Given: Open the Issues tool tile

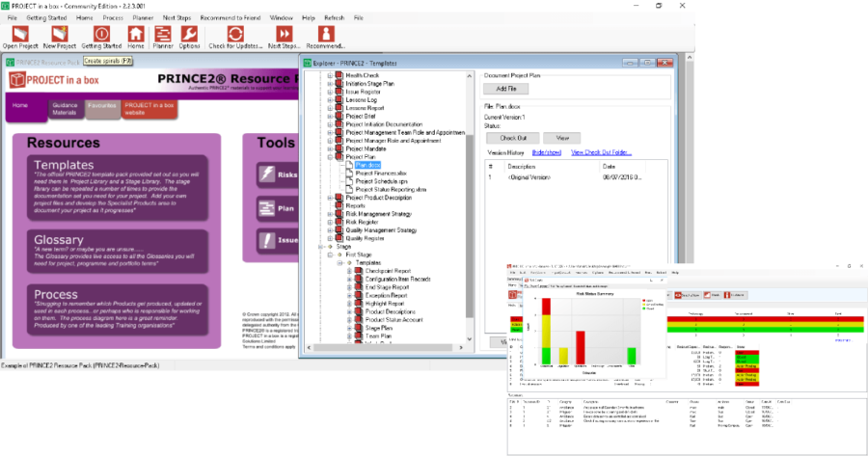Looking at the screenshot, I should (x=278, y=240).
